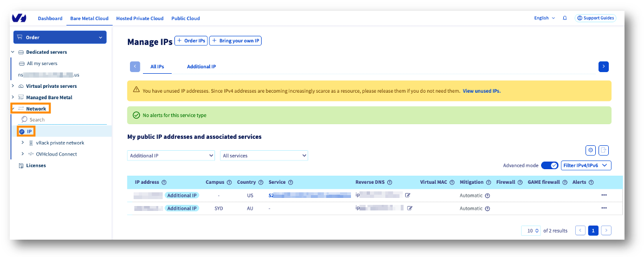Expand the Managed Bare Metal section
The image size is (644, 257).
tap(13, 98)
